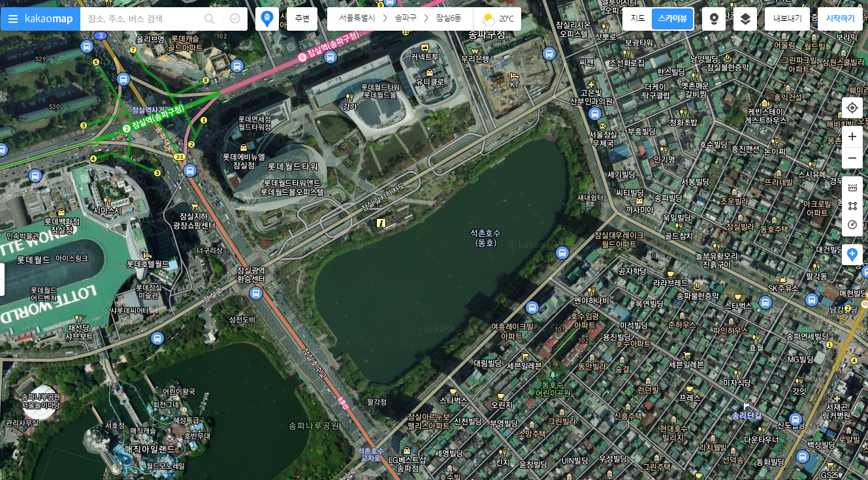Image resolution: width=868 pixels, height=480 pixels.
Task: Click the 매직아일랜드 label
Action: [150, 449]
